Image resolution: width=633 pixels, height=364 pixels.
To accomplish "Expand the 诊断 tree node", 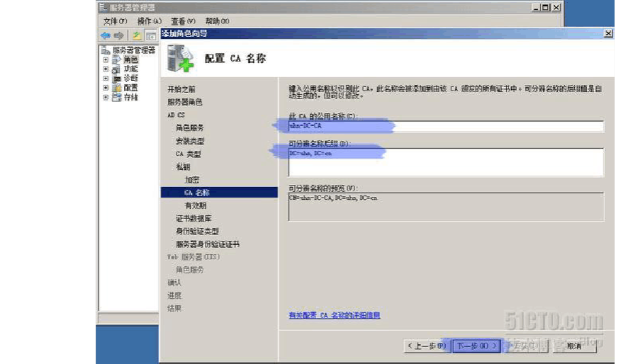I will 106,79.
